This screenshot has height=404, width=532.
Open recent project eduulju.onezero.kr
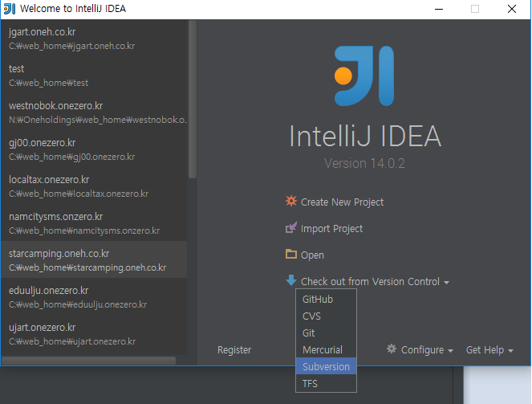pos(94,296)
